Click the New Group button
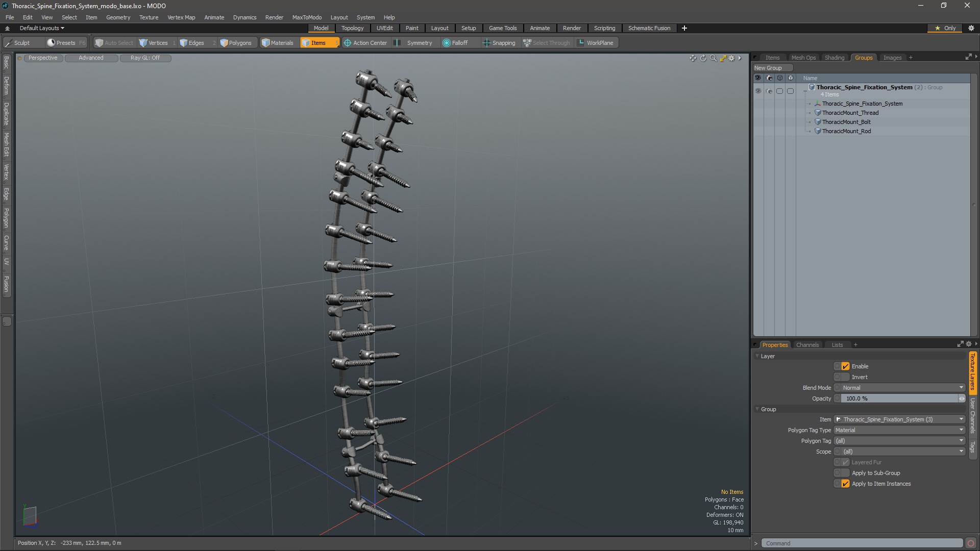The width and height of the screenshot is (980, 551). pos(772,68)
